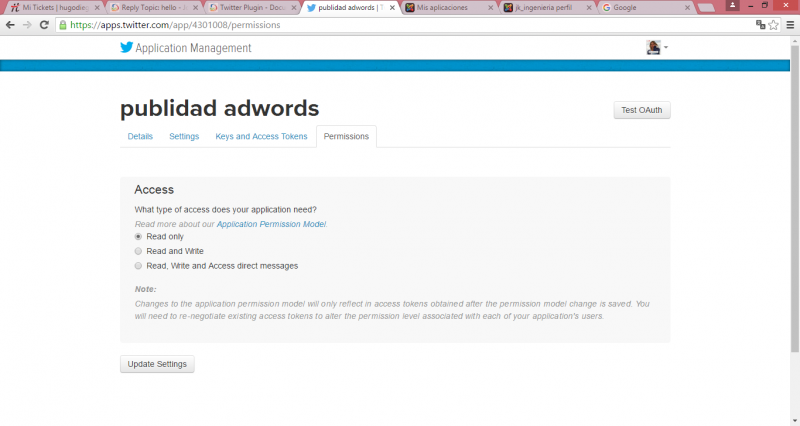Open the Application Permission Model link
800x426 pixels.
click(x=271, y=224)
